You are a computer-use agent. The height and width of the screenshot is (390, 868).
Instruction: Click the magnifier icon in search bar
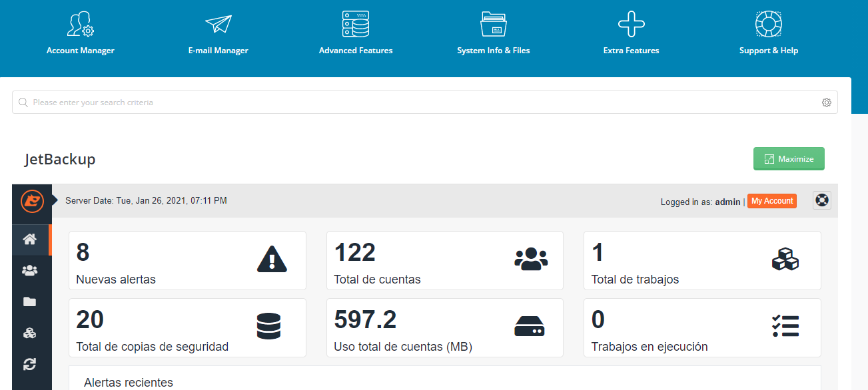click(23, 102)
